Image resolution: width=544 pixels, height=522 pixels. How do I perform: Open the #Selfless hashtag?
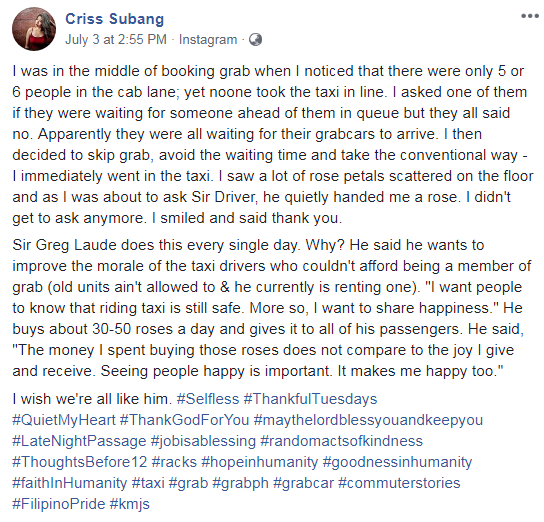pos(208,399)
